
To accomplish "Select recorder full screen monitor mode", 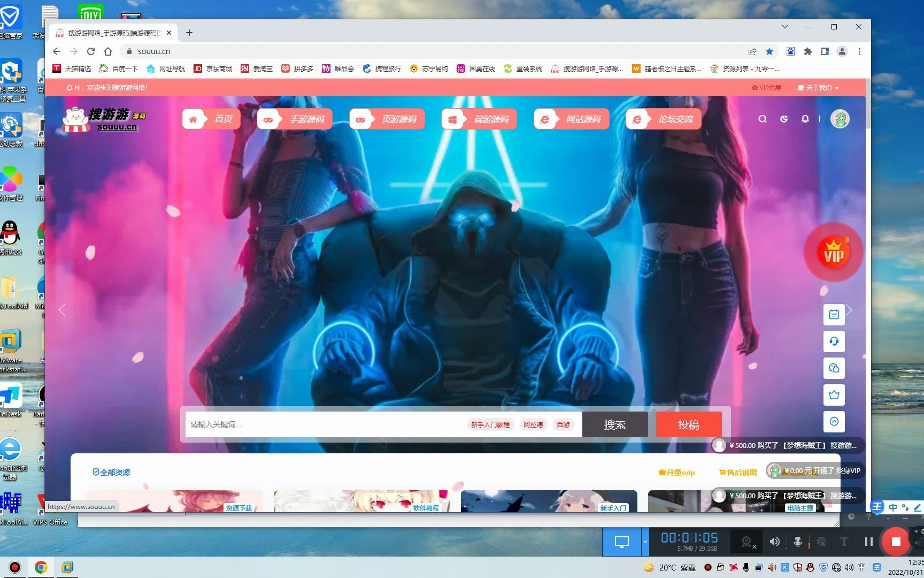I will tap(621, 542).
